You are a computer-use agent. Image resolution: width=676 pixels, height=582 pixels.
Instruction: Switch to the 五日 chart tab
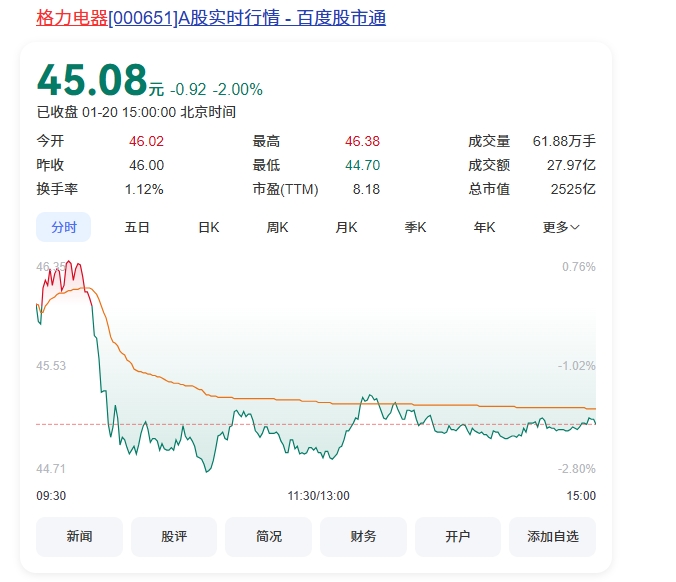point(137,227)
